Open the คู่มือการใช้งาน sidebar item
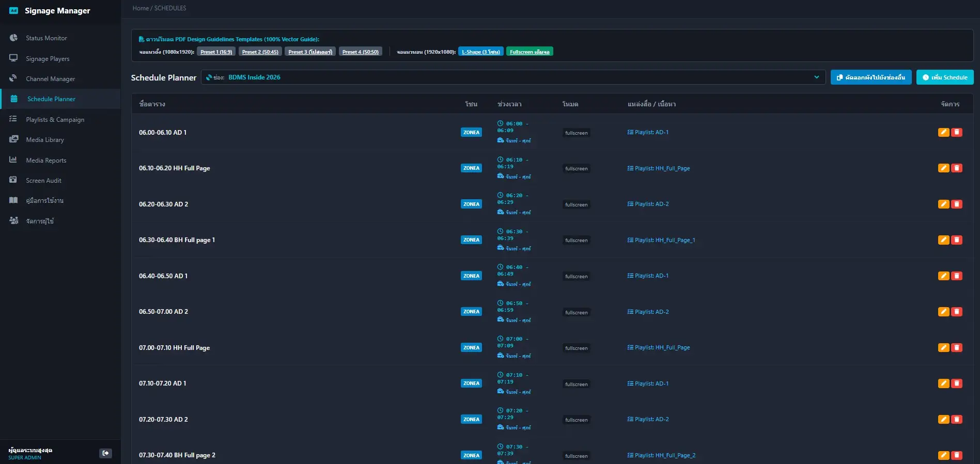 (60, 200)
